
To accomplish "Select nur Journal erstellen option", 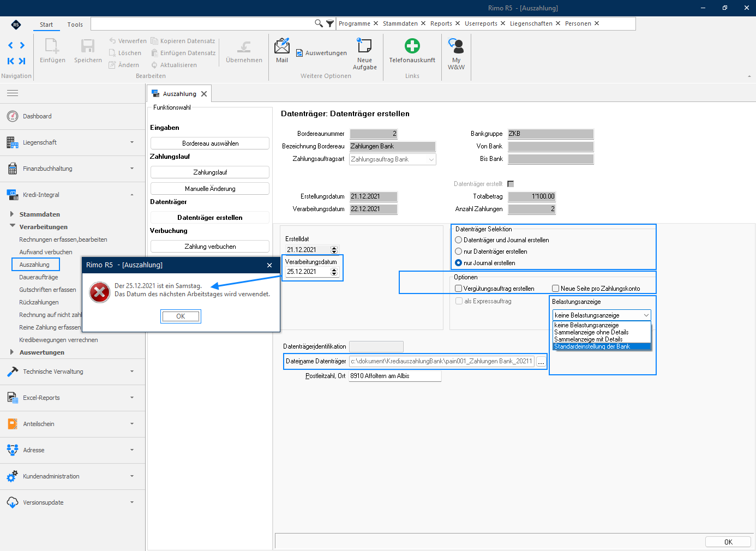I will click(x=458, y=263).
